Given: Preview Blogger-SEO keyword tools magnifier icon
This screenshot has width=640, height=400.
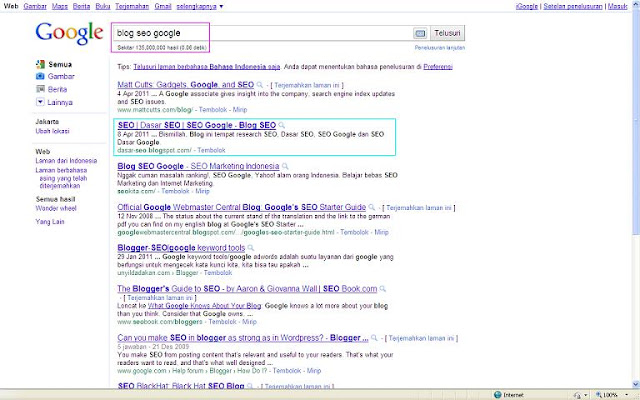Looking at the screenshot, I should click(251, 248).
